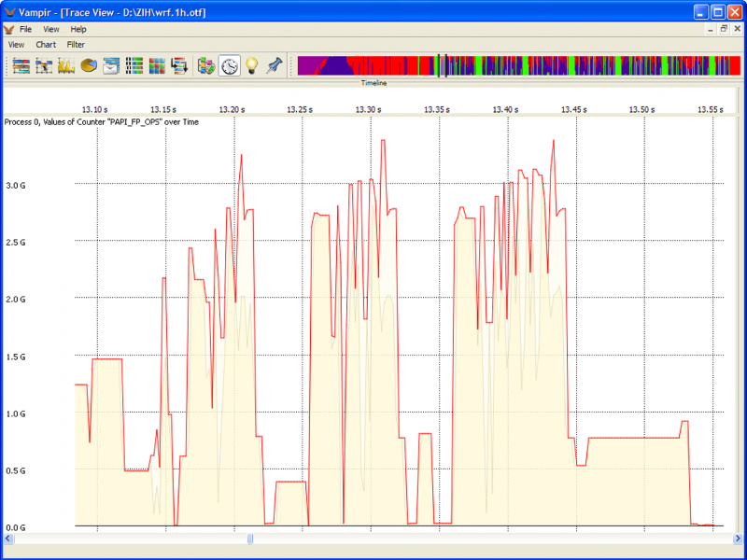Open the View menu next to File
This screenshot has height=560, width=747.
(x=51, y=30)
